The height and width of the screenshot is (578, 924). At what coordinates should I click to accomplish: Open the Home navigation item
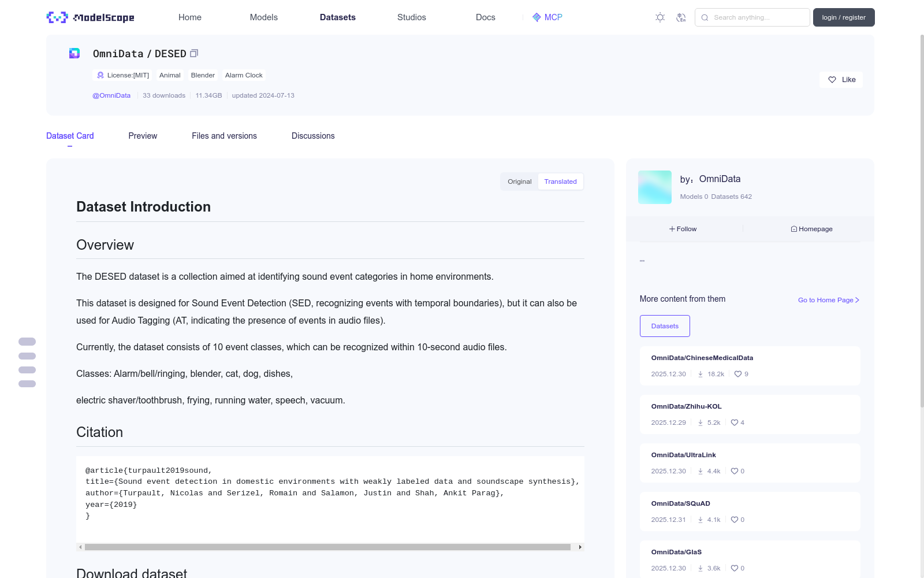coord(190,17)
